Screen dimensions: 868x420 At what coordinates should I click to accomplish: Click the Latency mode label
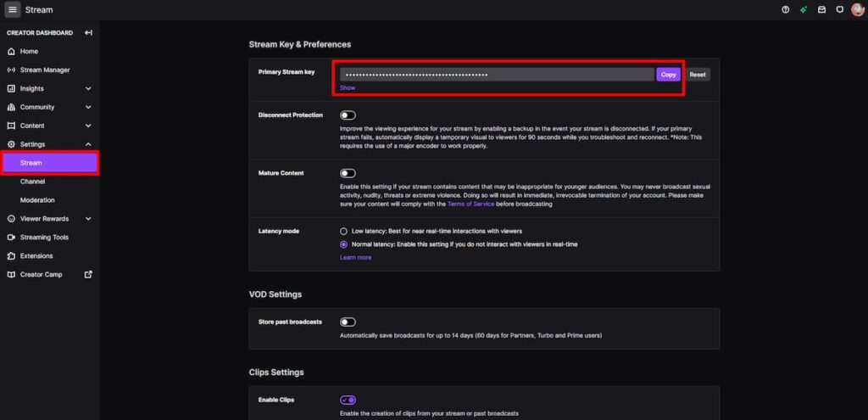pyautogui.click(x=278, y=231)
